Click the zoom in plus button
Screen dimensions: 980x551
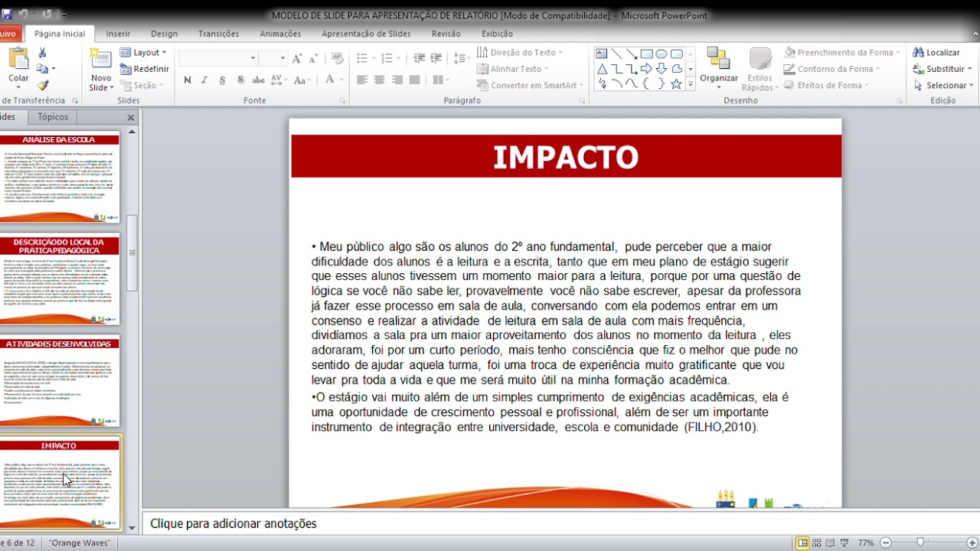(x=972, y=543)
